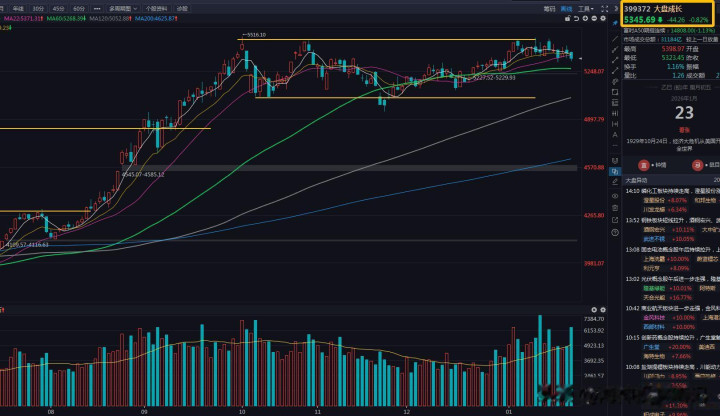Click the 5248.07 price marker on the axis

click(x=595, y=71)
